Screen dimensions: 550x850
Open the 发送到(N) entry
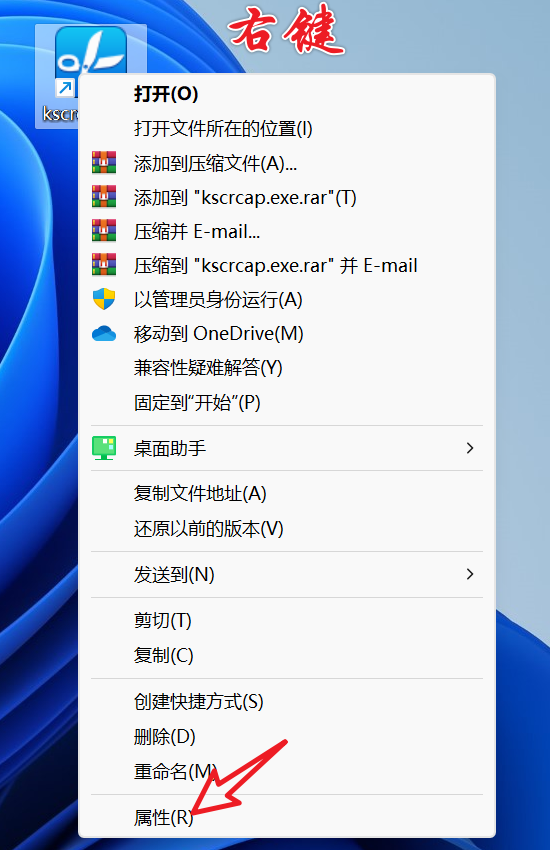pyautogui.click(x=174, y=575)
